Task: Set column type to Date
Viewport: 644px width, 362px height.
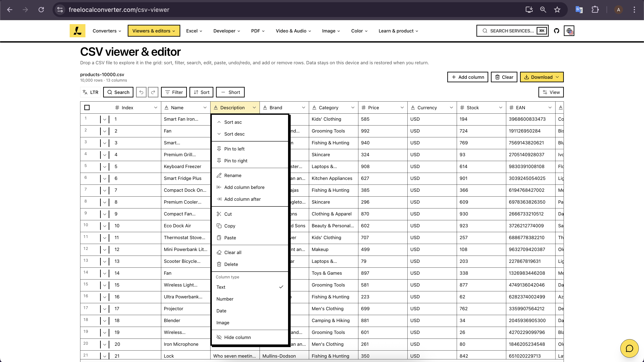Action: [221, 311]
